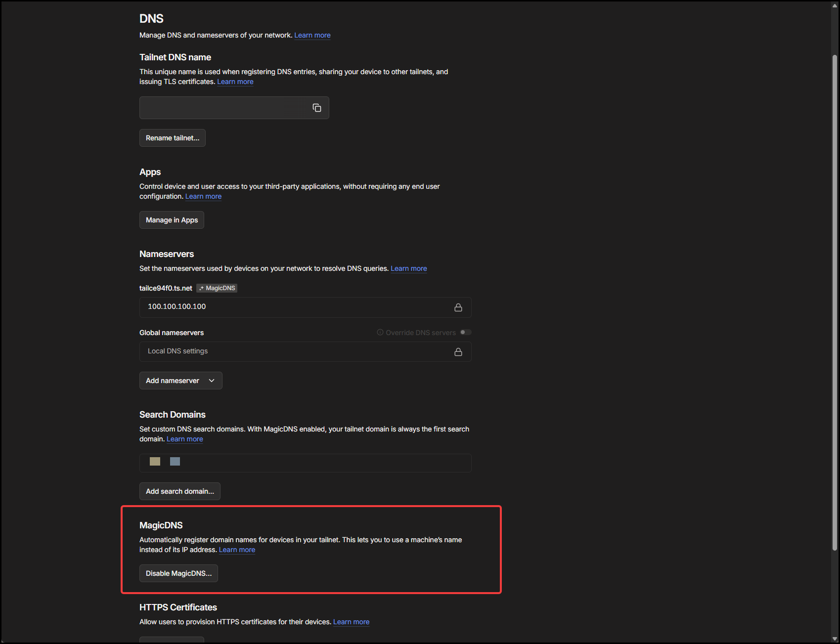840x644 pixels.
Task: Click the Local DNS settings entry
Action: pos(306,351)
